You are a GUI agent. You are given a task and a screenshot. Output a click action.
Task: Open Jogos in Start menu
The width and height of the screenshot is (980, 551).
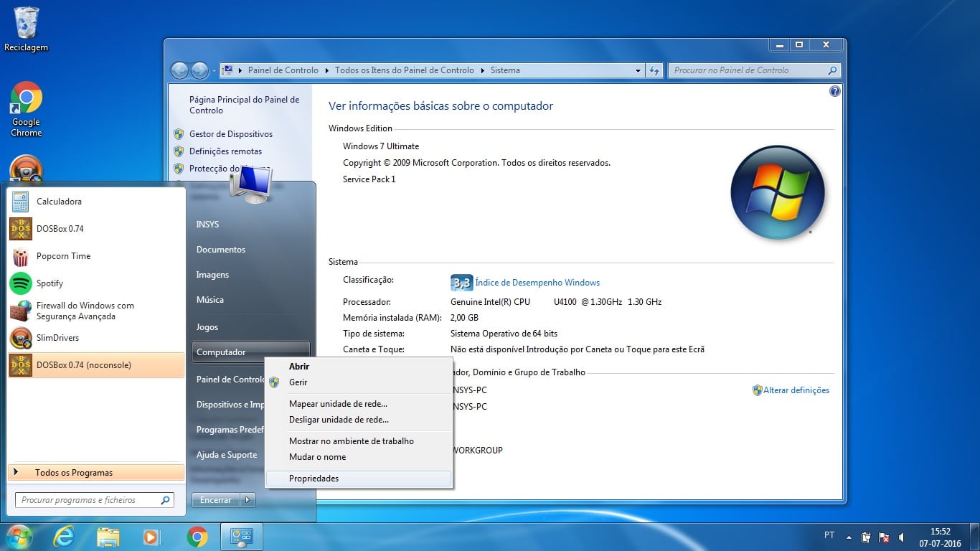pyautogui.click(x=207, y=327)
